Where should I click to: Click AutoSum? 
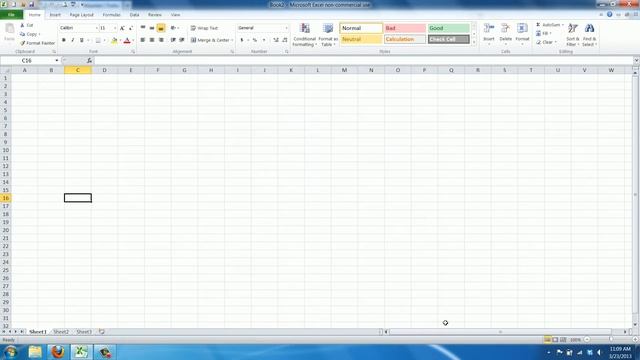(549, 25)
